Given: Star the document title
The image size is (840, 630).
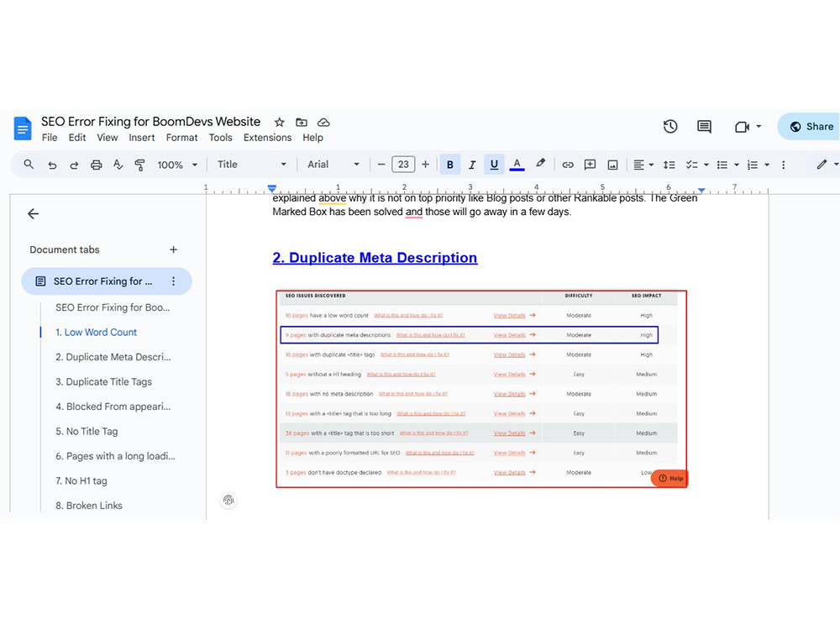Looking at the screenshot, I should point(279,122).
